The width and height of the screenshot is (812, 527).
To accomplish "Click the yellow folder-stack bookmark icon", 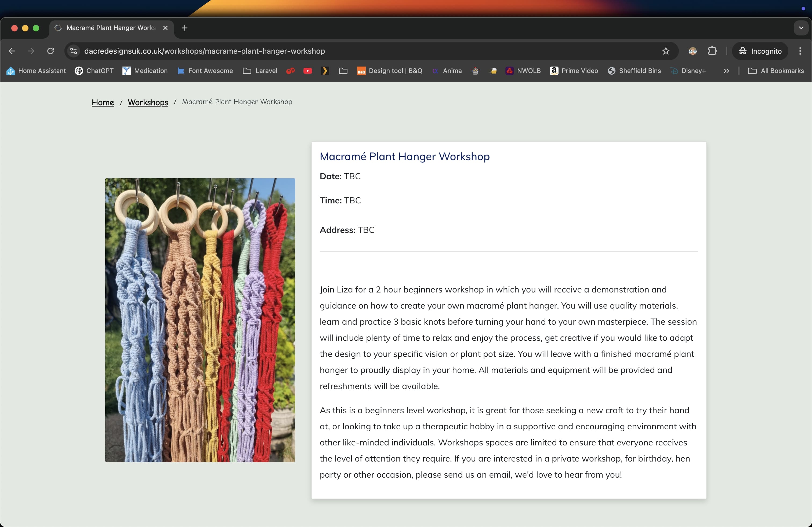I will tap(493, 71).
